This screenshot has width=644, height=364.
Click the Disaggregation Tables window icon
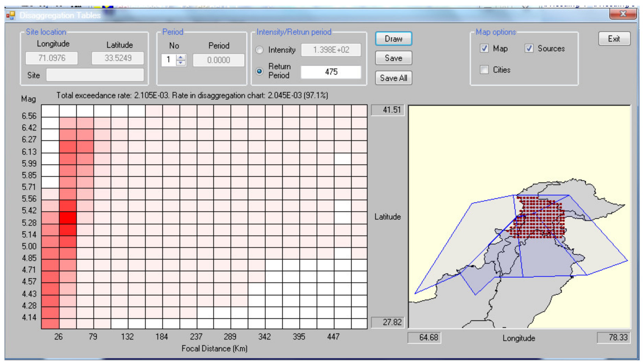click(11, 16)
